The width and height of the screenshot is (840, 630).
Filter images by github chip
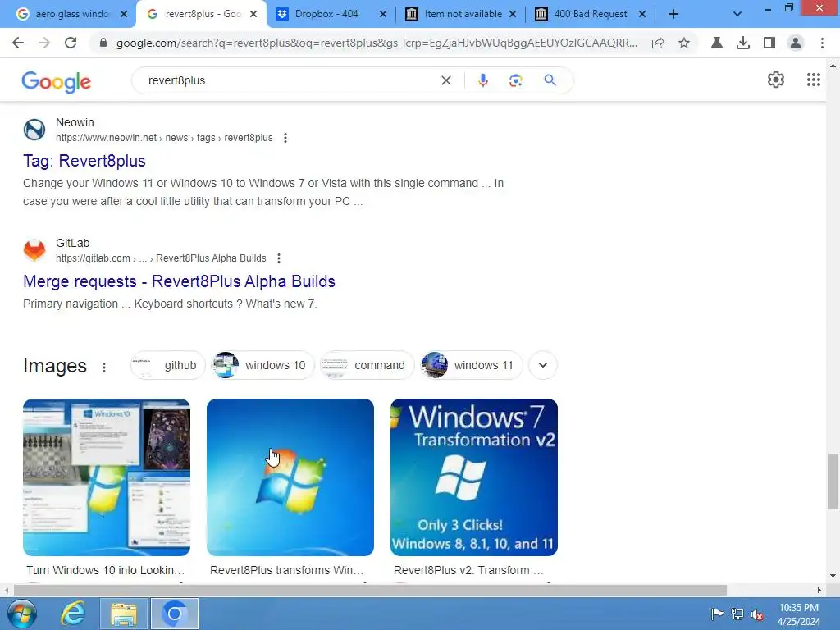tap(168, 365)
